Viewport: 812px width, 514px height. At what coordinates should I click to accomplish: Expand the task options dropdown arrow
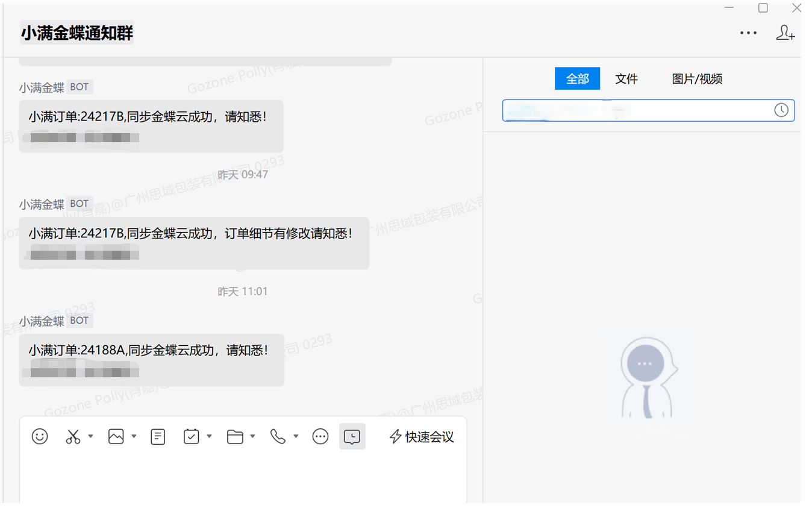[x=209, y=436]
